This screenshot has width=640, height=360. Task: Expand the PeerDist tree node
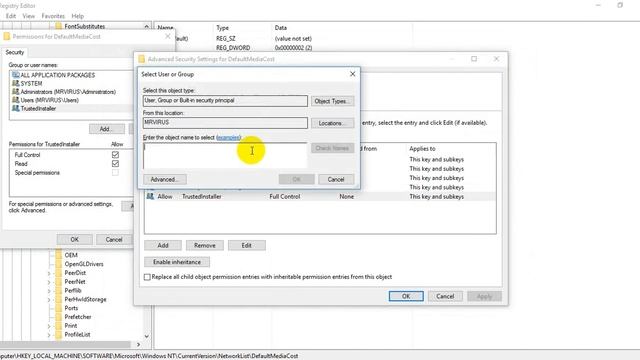(x=49, y=273)
